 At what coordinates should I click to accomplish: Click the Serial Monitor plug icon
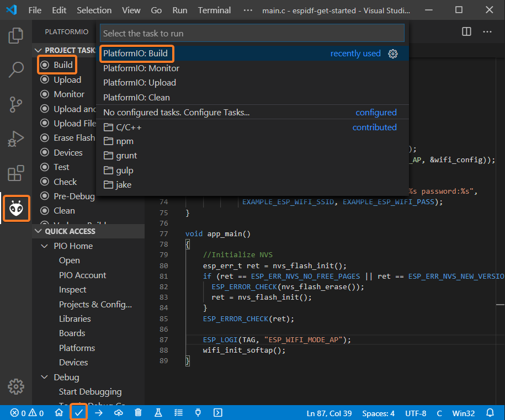198,413
